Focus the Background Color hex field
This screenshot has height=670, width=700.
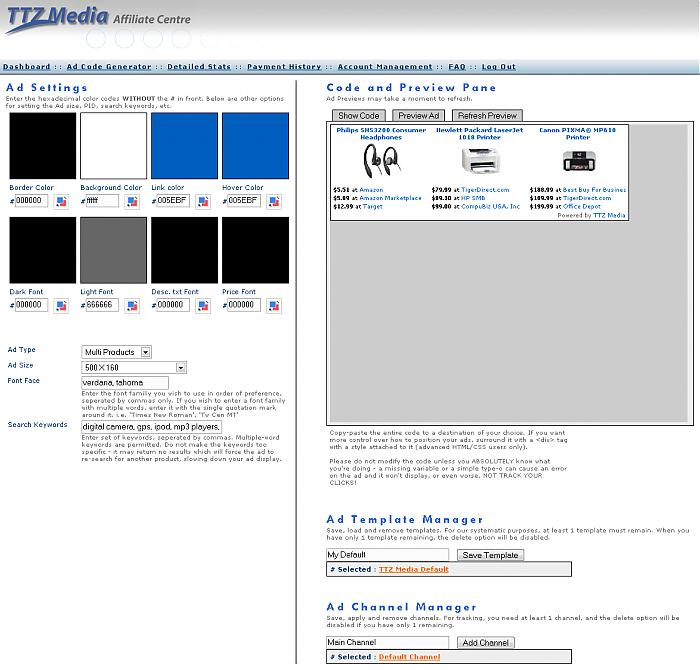pyautogui.click(x=102, y=200)
